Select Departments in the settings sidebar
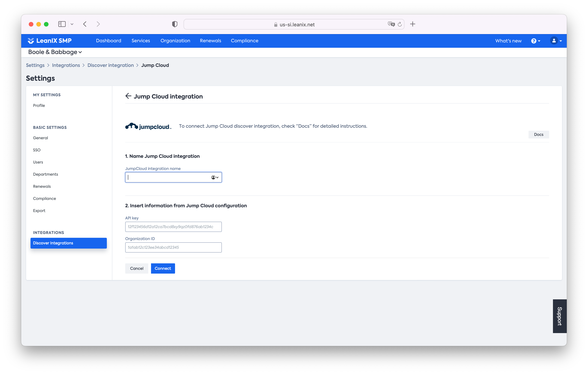The height and width of the screenshot is (374, 588). click(45, 174)
